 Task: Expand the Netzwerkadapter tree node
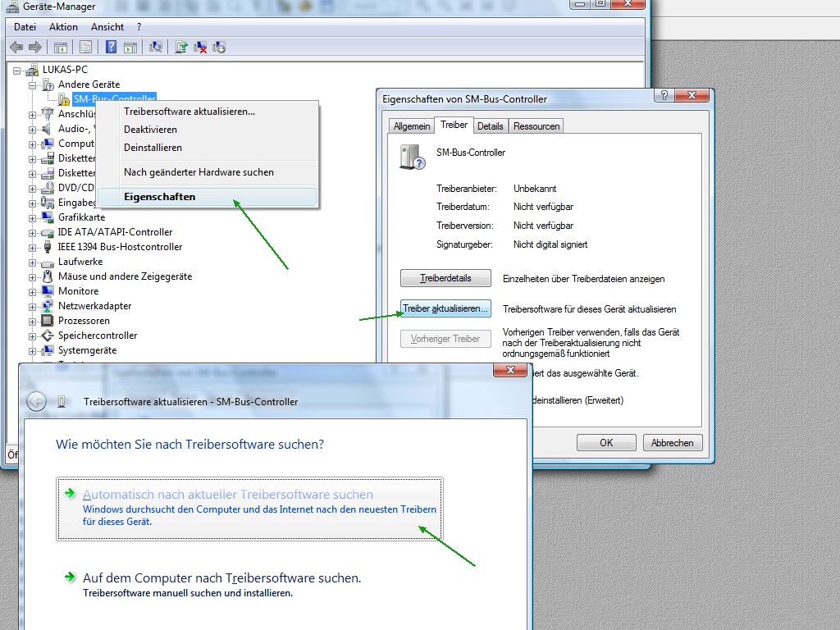coord(33,306)
